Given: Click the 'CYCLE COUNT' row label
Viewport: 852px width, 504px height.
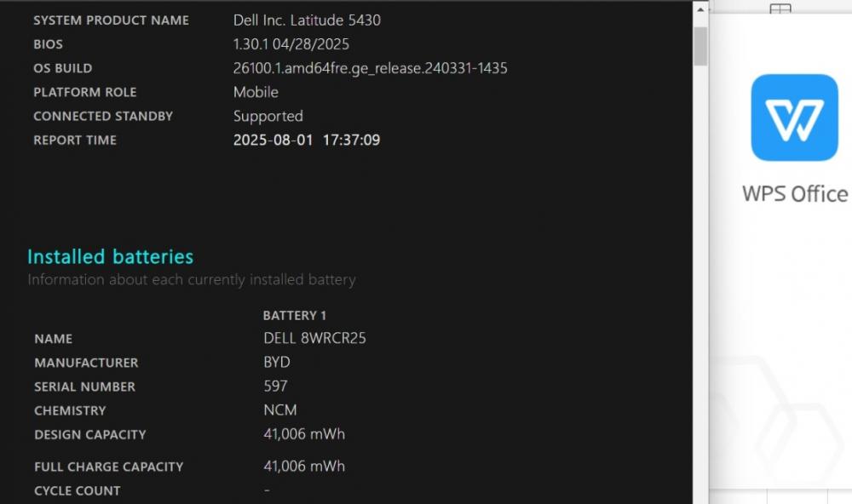Looking at the screenshot, I should (78, 491).
